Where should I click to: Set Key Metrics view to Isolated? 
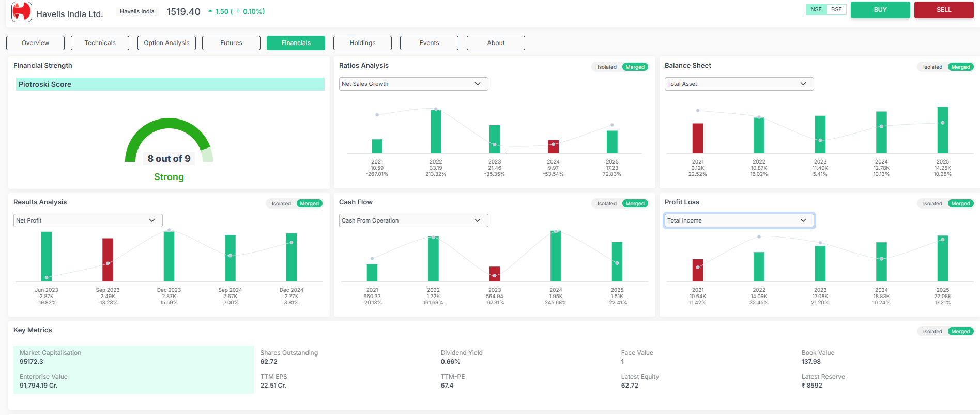932,332
